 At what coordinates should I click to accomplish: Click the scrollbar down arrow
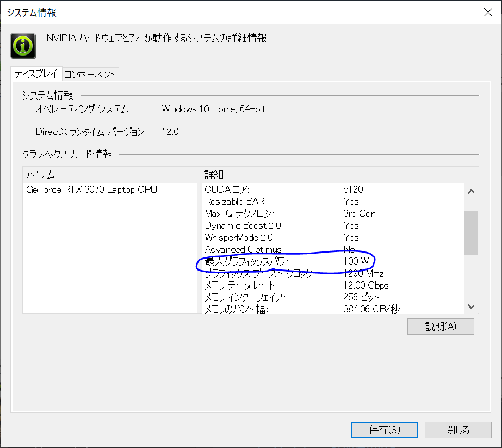[x=471, y=306]
